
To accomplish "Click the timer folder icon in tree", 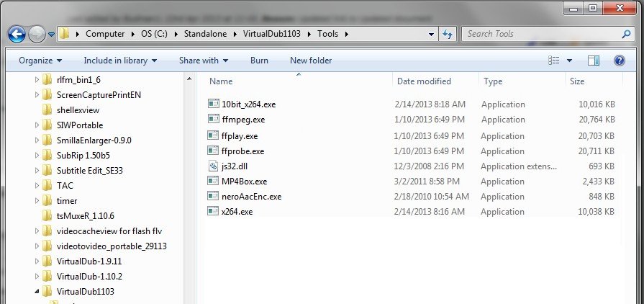I will point(47,200).
